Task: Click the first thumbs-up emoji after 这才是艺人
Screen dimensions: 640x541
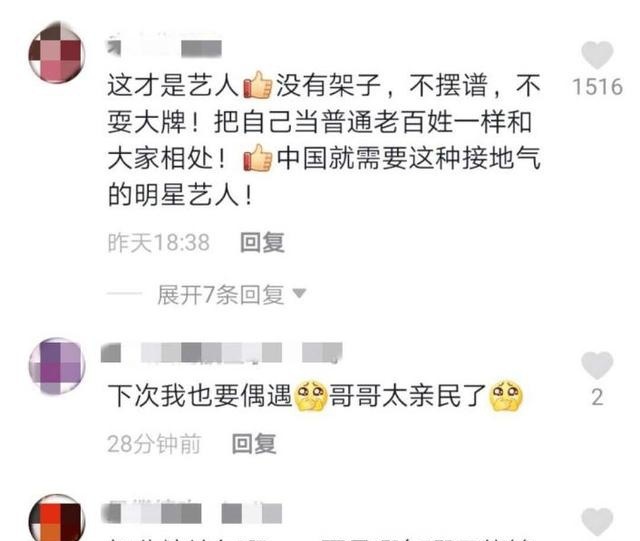Action: coord(258,85)
